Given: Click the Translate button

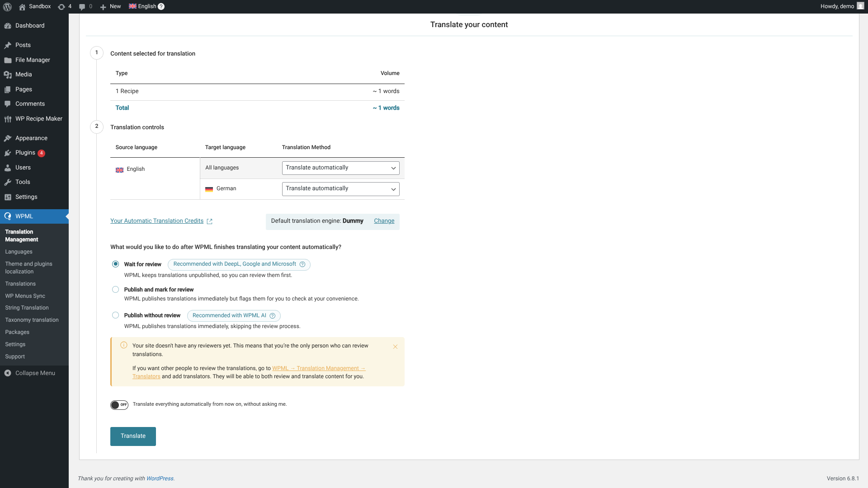Looking at the screenshot, I should click(133, 436).
